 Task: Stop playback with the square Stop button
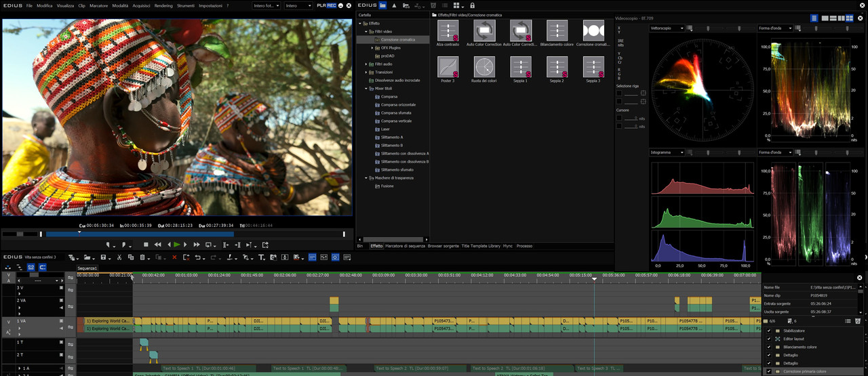146,245
